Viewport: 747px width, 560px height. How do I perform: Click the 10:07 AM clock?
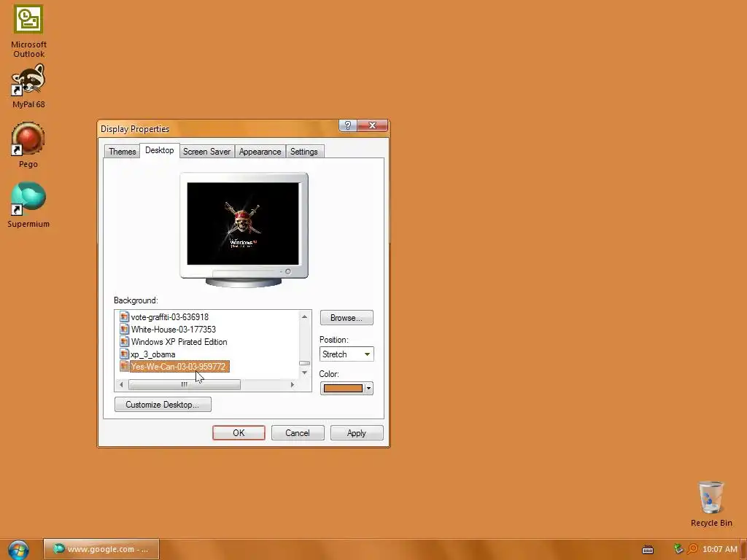(720, 549)
